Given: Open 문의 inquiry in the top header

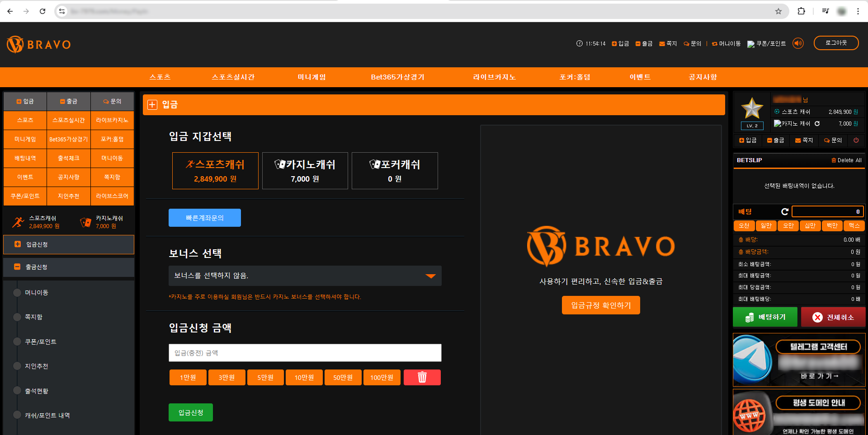Looking at the screenshot, I should coord(692,43).
